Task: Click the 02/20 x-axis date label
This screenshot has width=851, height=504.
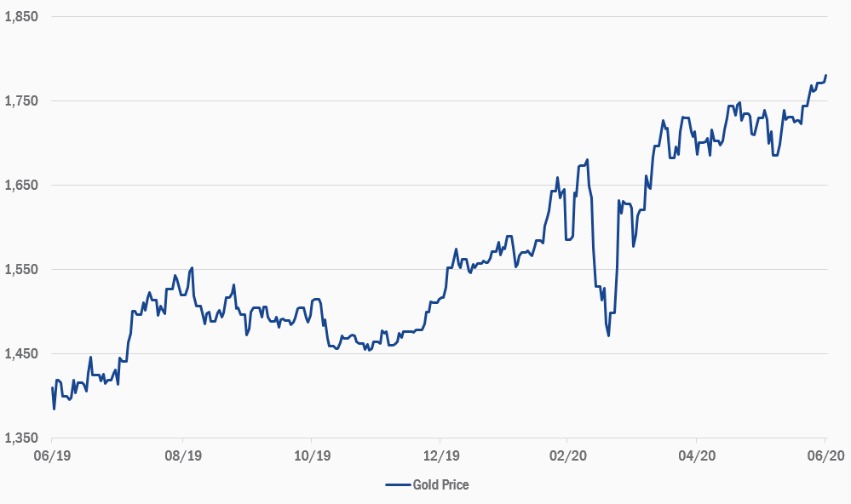Action: click(568, 456)
